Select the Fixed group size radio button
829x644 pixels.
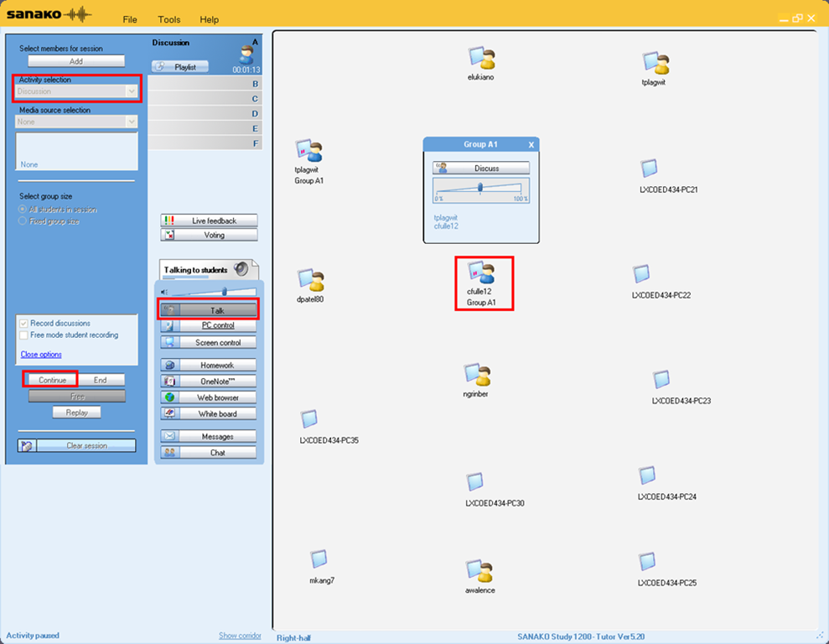pos(23,221)
